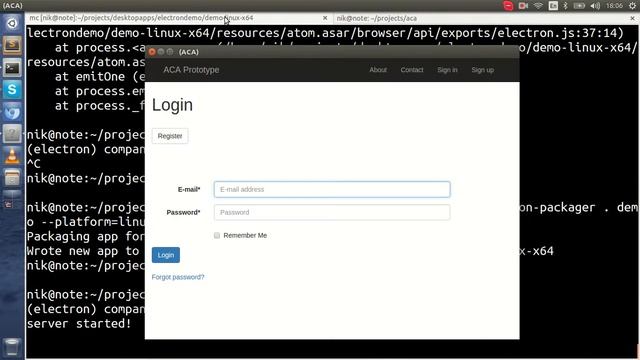640x360 pixels.
Task: Show the 18:06 clock calendar
Action: click(614, 6)
